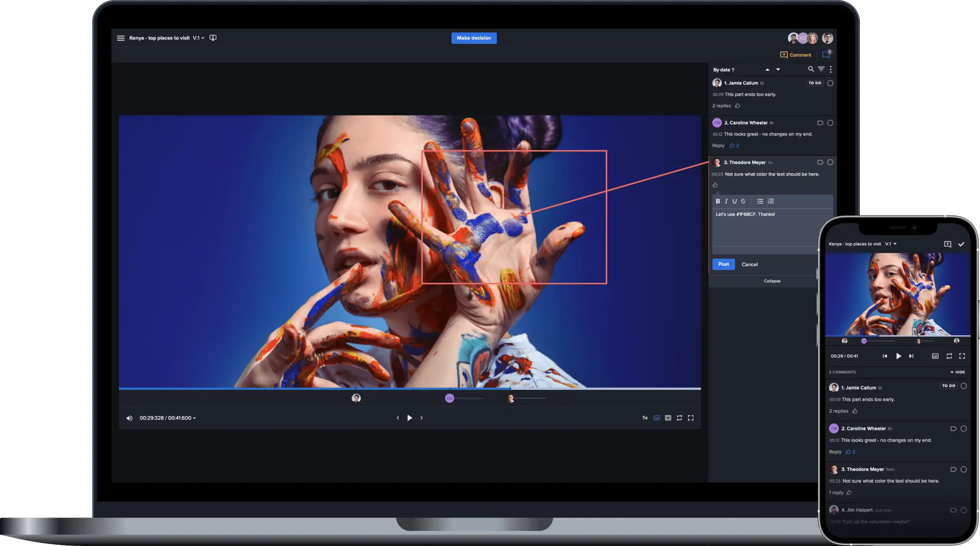Mark Jamie Callum's comment as resolved
Image resolution: width=980 pixels, height=546 pixels.
[x=830, y=83]
